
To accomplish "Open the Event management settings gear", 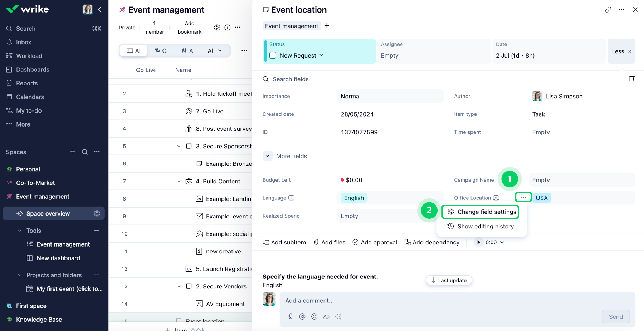I will (x=217, y=28).
